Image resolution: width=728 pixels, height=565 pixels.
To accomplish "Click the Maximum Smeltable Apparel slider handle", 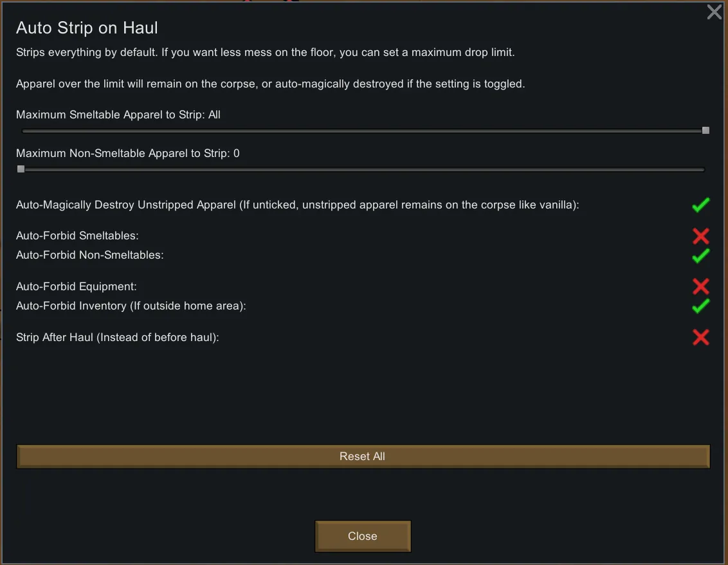I will pos(705,131).
